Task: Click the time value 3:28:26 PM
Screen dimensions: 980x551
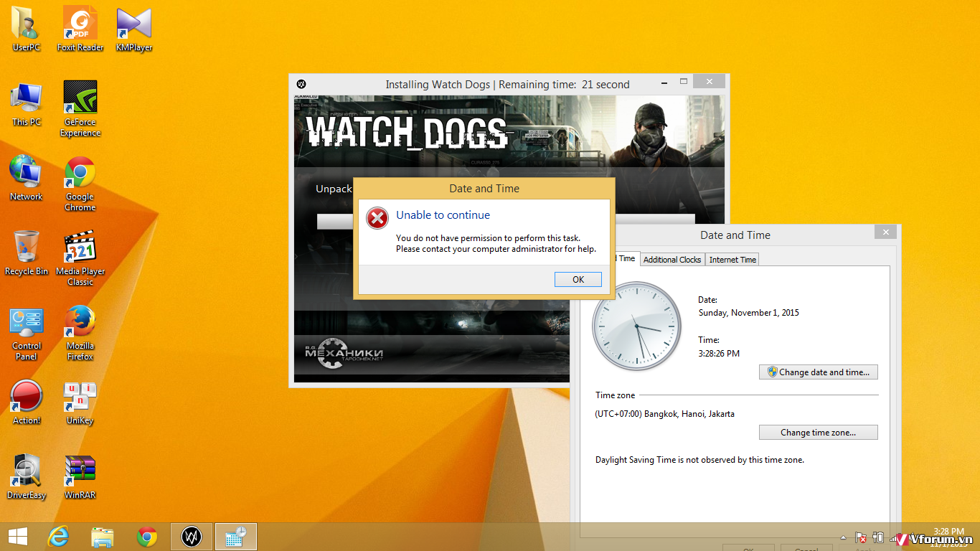Action: pos(719,353)
